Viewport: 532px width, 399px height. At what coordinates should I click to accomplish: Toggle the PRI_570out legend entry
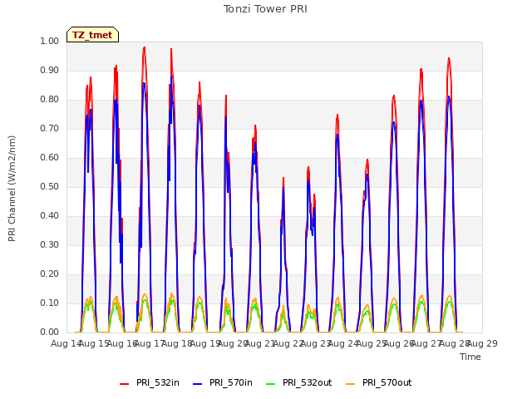coord(379,382)
